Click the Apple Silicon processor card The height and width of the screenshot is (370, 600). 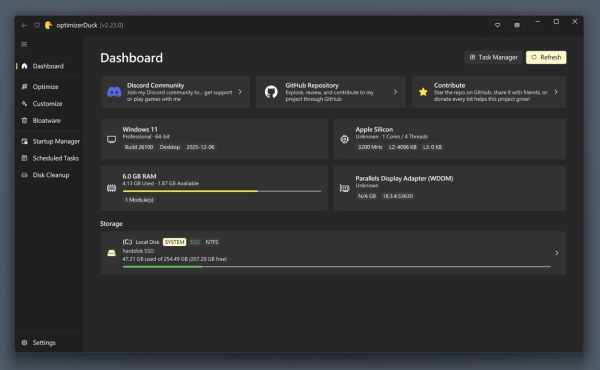tap(450, 139)
